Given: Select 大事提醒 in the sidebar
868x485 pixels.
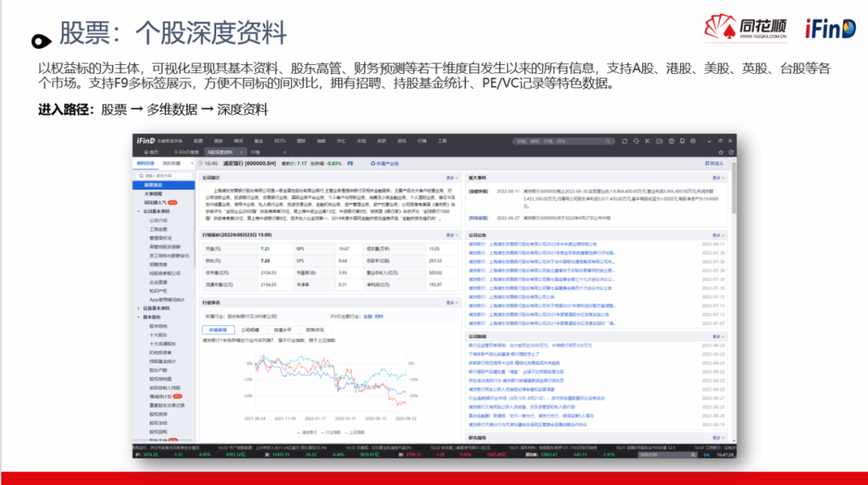Looking at the screenshot, I should (155, 194).
